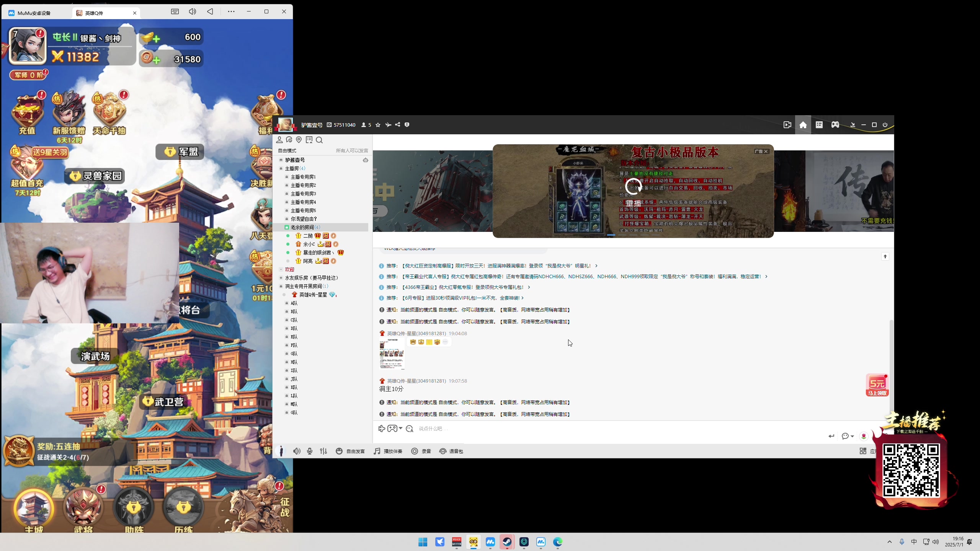Collapse the 洞主专用开黑房间 group
Viewport: 980px width, 551px height.
tap(281, 286)
